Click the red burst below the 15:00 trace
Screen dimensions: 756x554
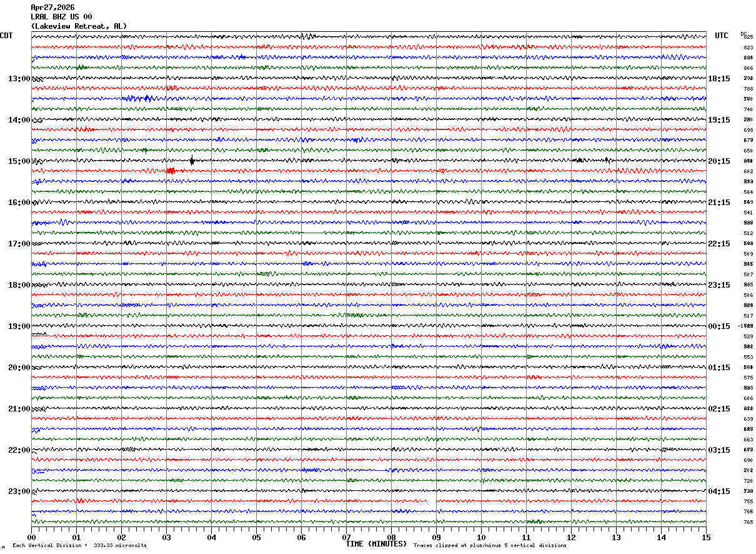tap(171, 171)
